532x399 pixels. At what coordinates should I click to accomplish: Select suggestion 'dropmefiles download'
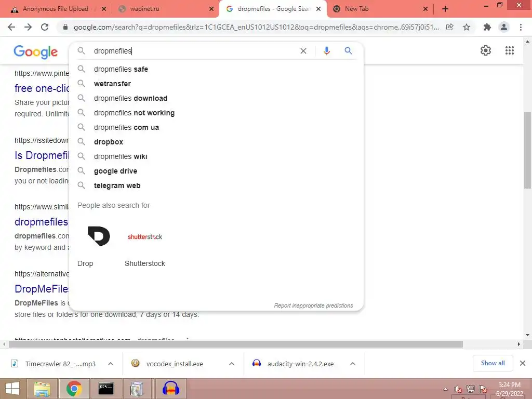216,98
